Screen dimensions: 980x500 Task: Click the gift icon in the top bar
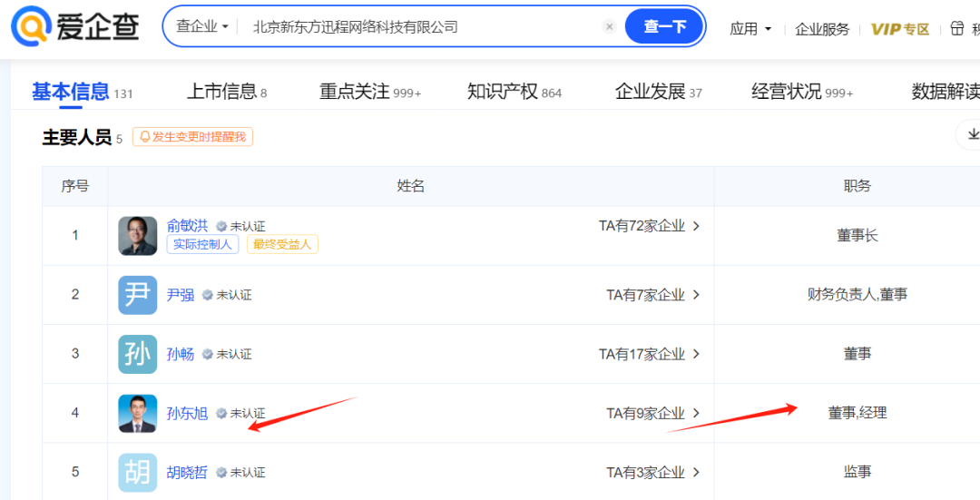click(x=957, y=28)
